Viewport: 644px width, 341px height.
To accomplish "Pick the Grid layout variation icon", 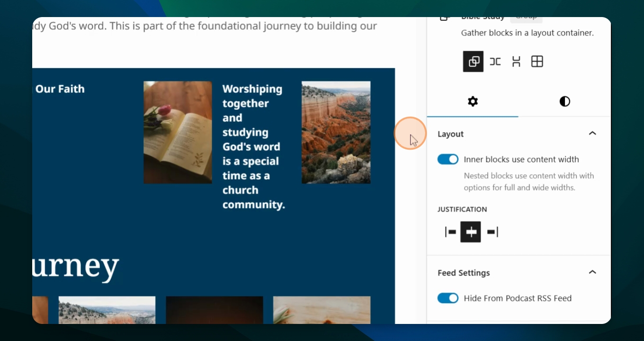I will pos(537,62).
